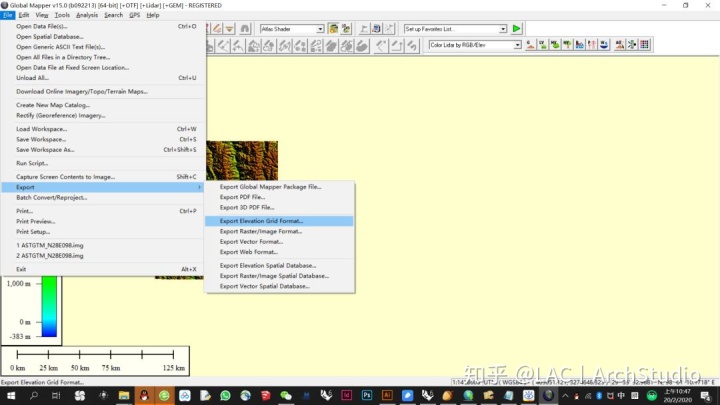Click the taskbar clock showing 20/2/2020
Viewport: 720px width, 405px height.
(x=677, y=395)
